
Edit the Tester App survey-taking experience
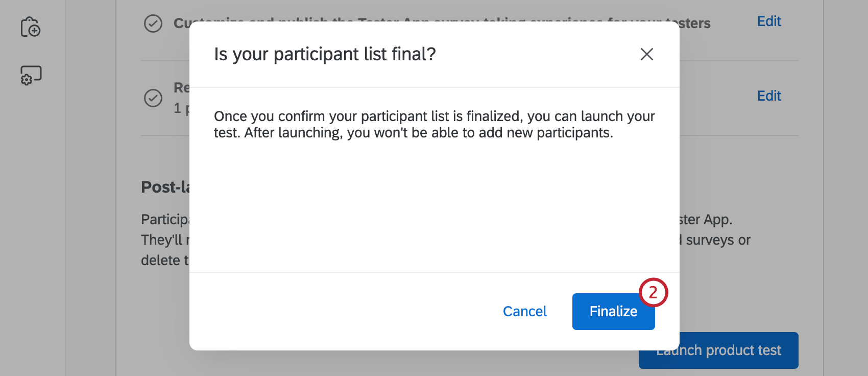(x=769, y=21)
